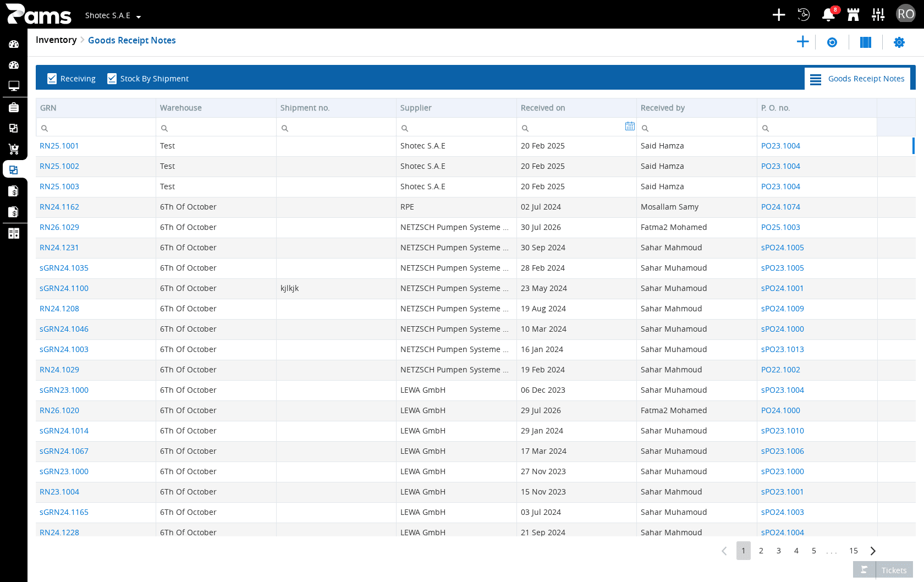Open the sliders settings icon in top bar
Screen dimensions: 924x582
coord(878,15)
